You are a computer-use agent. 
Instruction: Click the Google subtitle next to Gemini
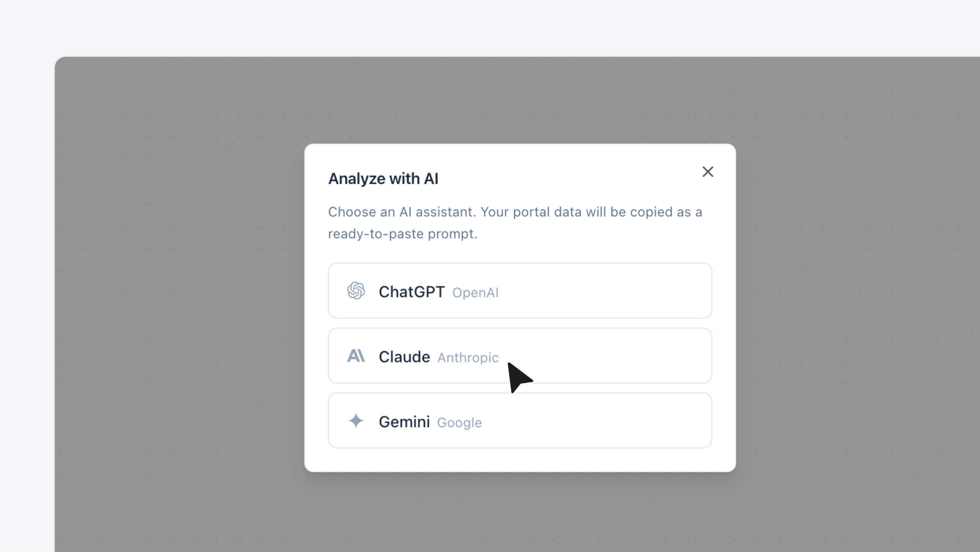459,423
